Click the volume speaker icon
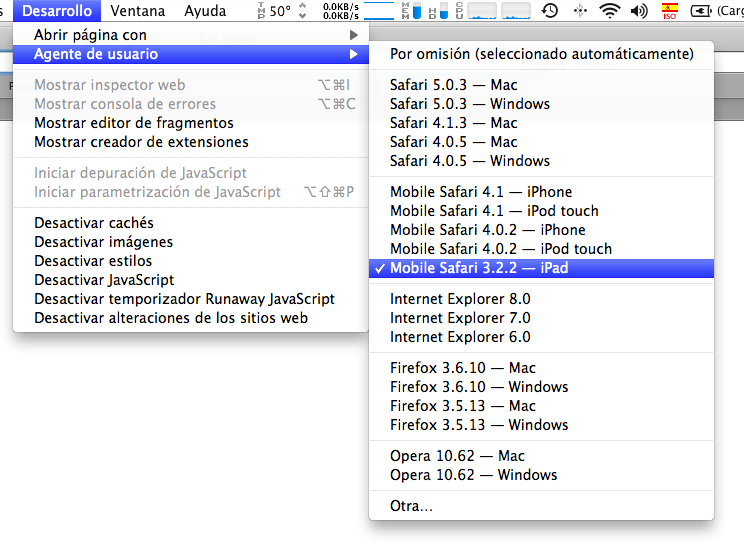The width and height of the screenshot is (744, 545). pyautogui.click(x=640, y=10)
